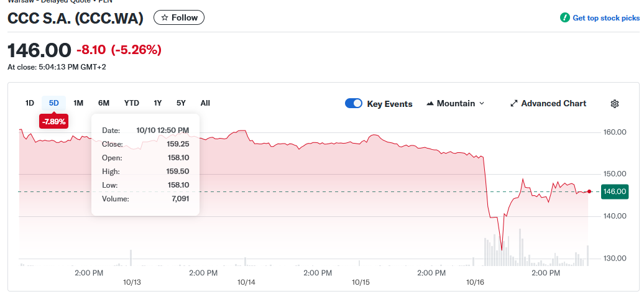Viewport: 644px width, 294px height.
Task: Click the red end-of-line price dot
Action: [x=589, y=191]
